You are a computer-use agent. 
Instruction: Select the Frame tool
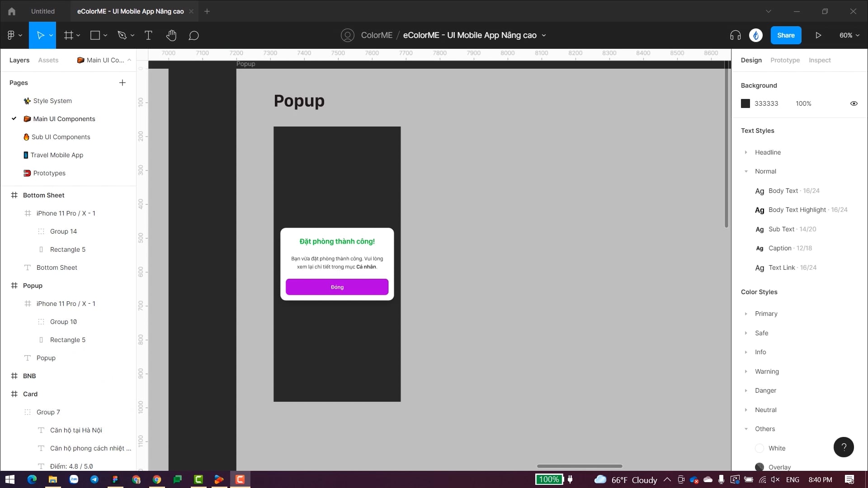[x=69, y=35]
